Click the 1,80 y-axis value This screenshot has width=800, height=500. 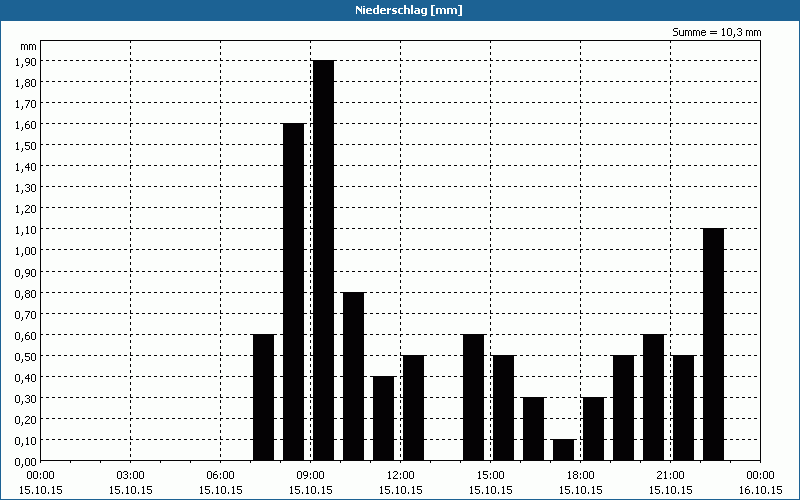[x=27, y=82]
